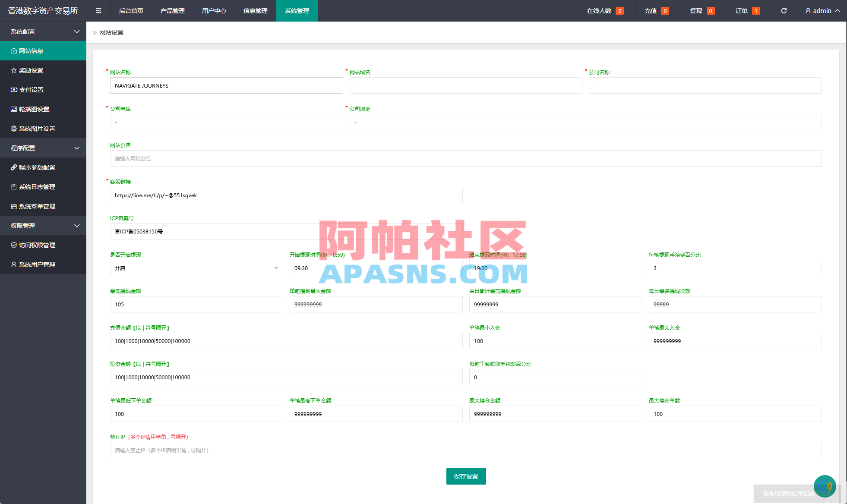The width and height of the screenshot is (847, 504).
Task: Open 奖励设置 via its star icon
Action: (14, 70)
